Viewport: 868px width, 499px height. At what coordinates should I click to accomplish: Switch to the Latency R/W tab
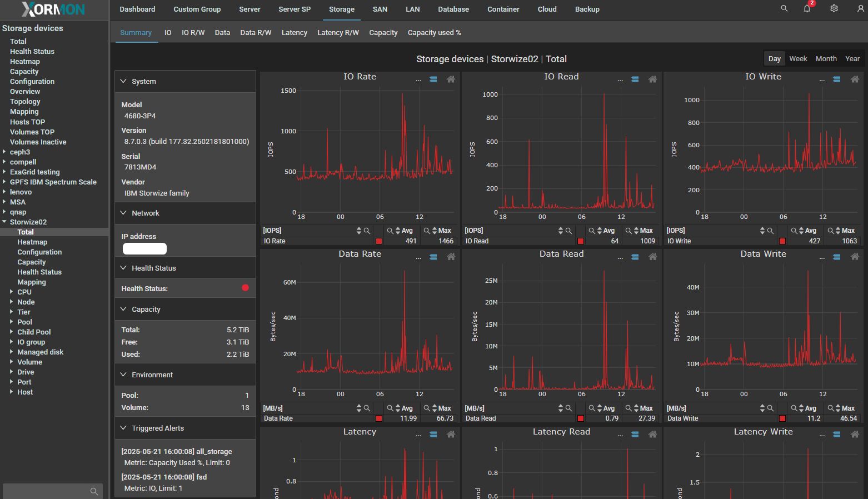(x=338, y=33)
